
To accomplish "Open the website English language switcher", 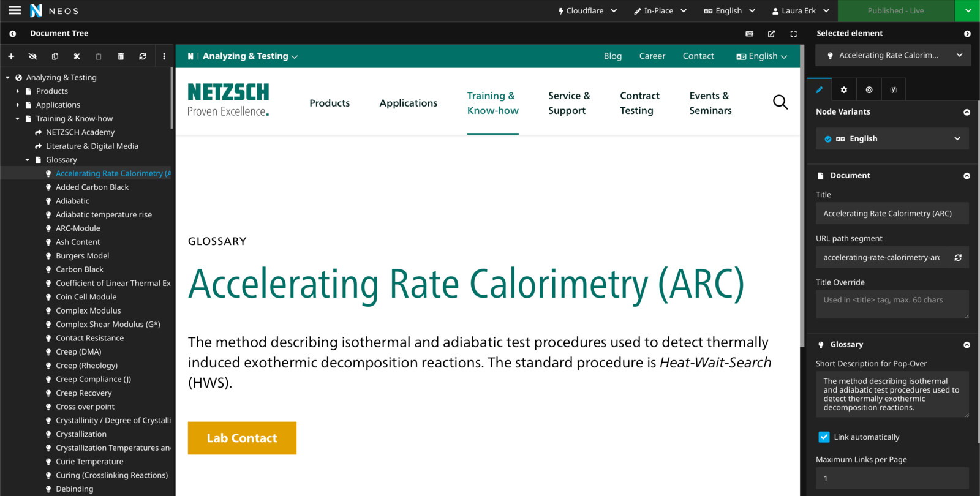I will coord(762,56).
